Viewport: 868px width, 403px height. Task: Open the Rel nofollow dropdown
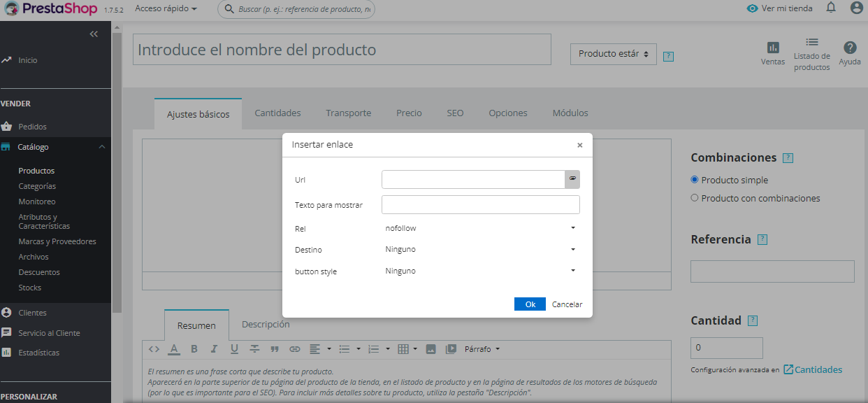(481, 228)
